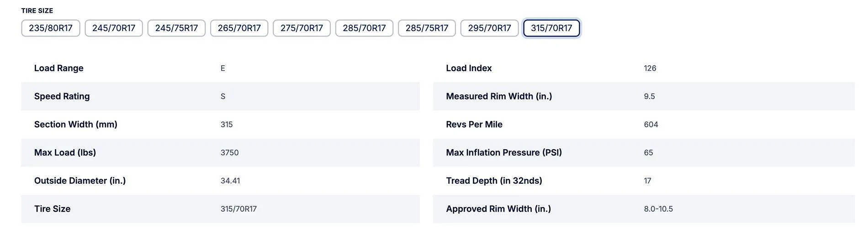The image size is (868, 250).
Task: Click the Tread Depth value 17
Action: point(647,181)
